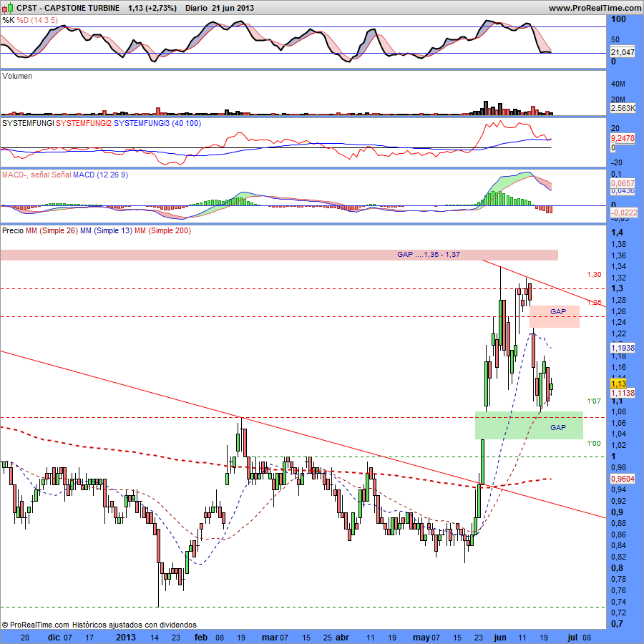Click the 0,0657 MACD value
The height and width of the screenshot is (644, 644).
(623, 183)
